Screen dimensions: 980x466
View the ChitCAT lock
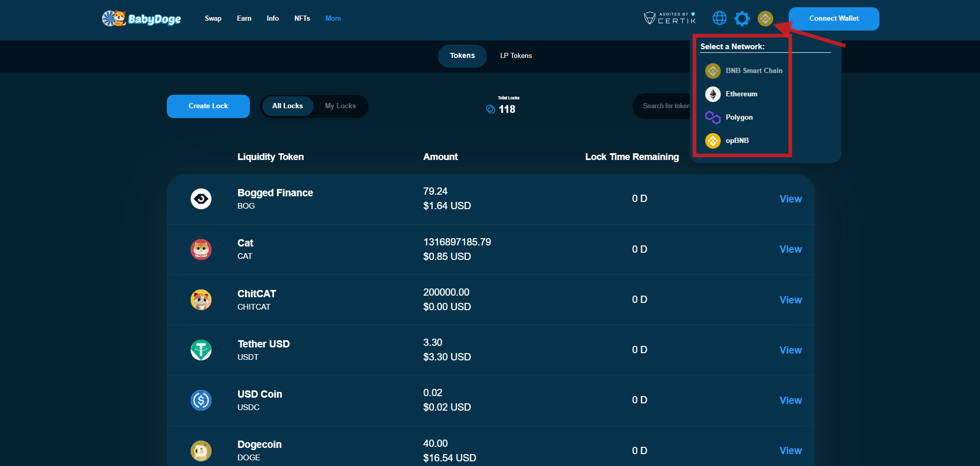click(791, 300)
